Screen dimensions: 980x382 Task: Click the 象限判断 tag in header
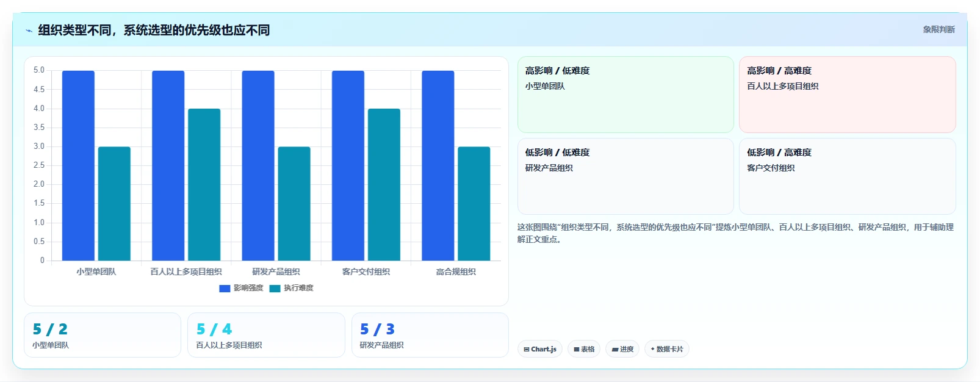pos(939,29)
